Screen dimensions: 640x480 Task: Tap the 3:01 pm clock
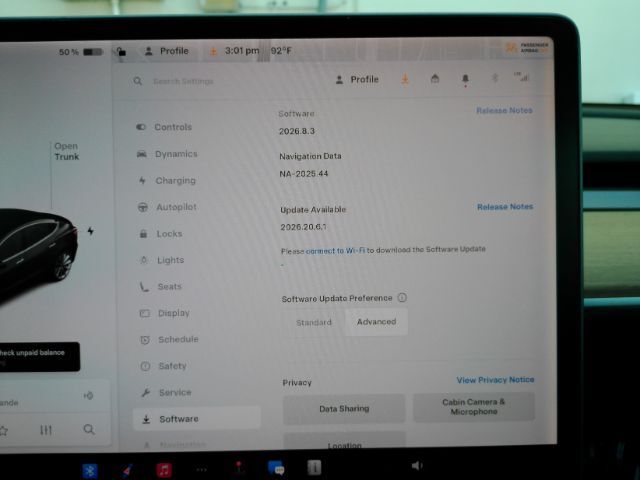click(x=242, y=51)
